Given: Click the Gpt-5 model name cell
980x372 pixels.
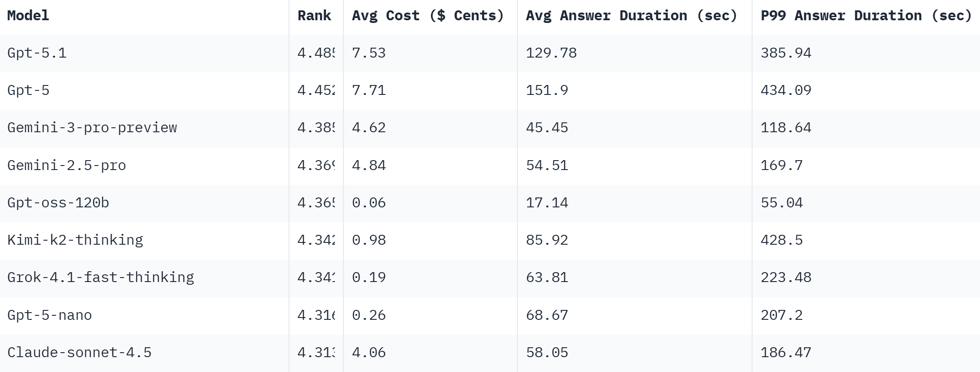Looking at the screenshot, I should pos(28,90).
